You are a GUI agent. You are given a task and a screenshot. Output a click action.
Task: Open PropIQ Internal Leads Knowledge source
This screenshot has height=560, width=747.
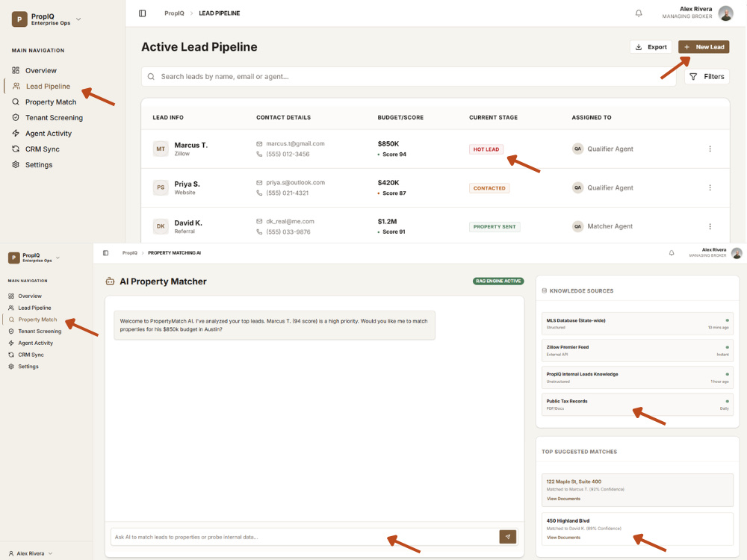coord(637,378)
